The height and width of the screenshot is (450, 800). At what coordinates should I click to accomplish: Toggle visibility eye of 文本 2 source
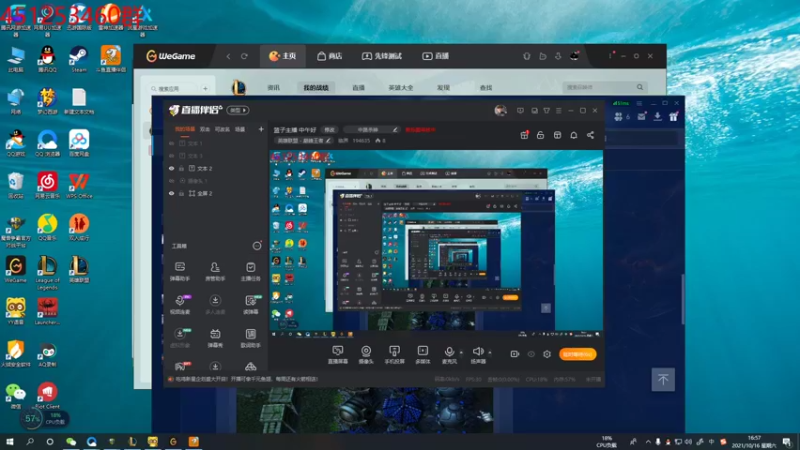(171, 168)
